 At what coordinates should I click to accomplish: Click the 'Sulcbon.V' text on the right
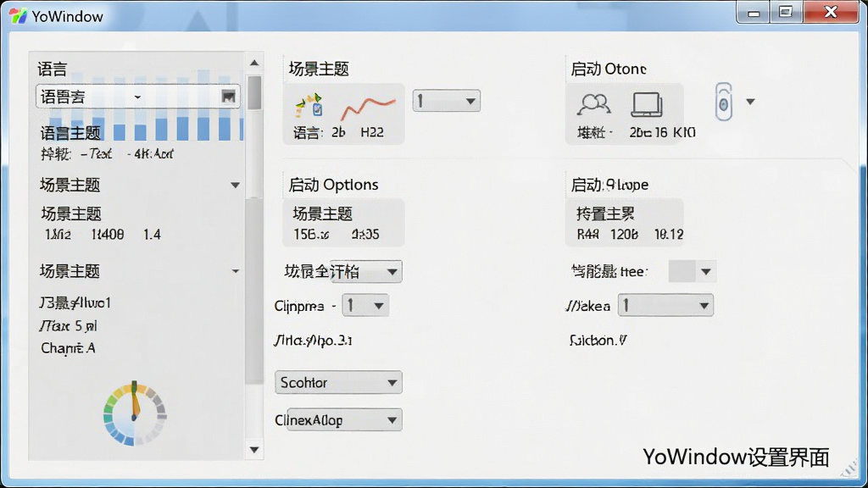598,341
